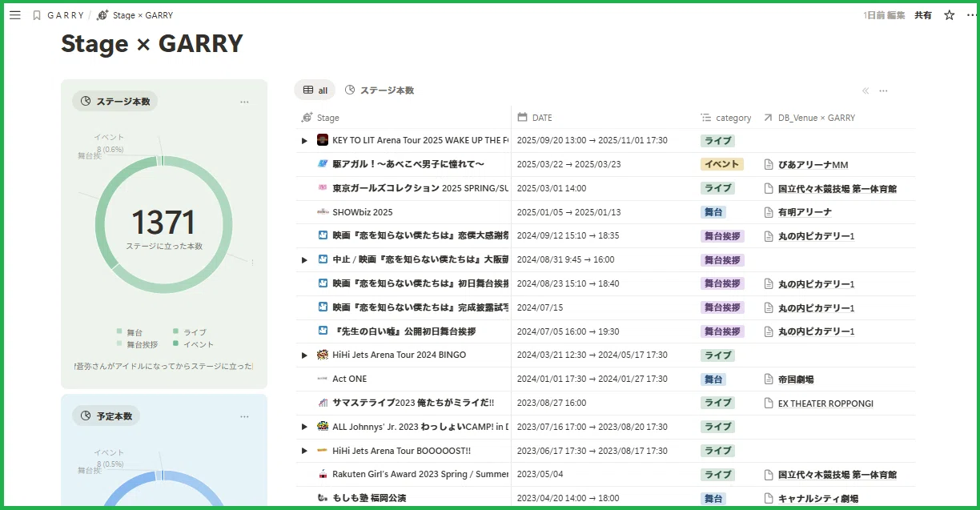Open SHOWbiz 2025 page

(x=363, y=212)
